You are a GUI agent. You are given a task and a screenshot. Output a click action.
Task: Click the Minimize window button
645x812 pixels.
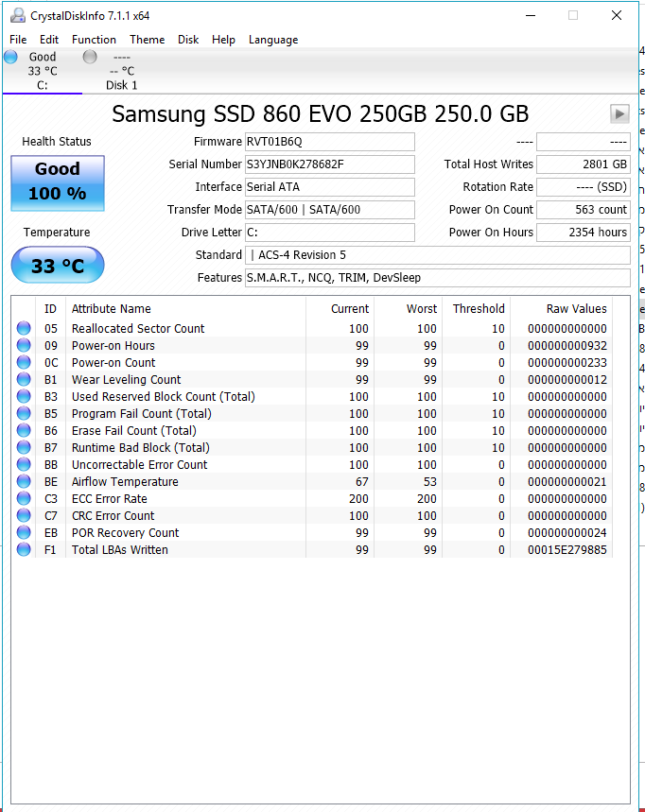pyautogui.click(x=531, y=15)
